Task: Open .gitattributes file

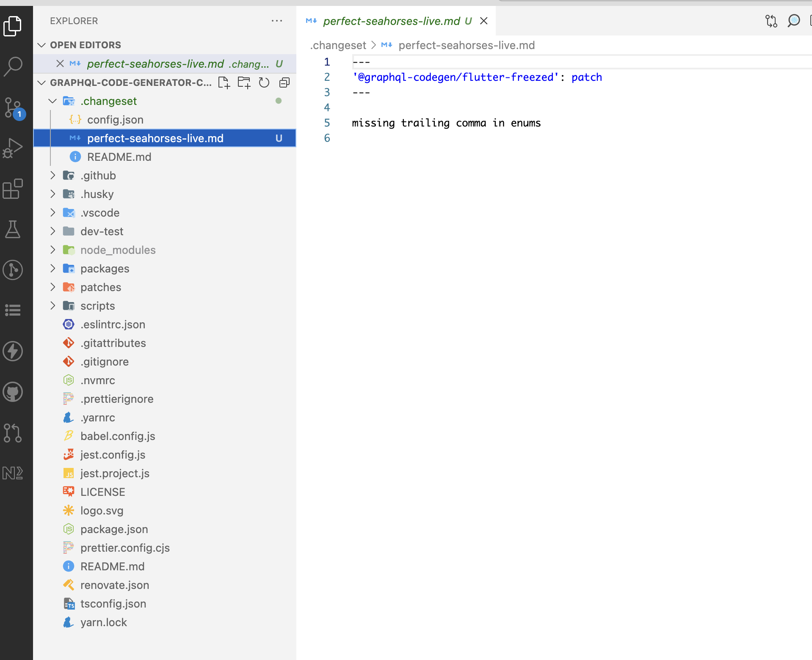Action: (165, 343)
